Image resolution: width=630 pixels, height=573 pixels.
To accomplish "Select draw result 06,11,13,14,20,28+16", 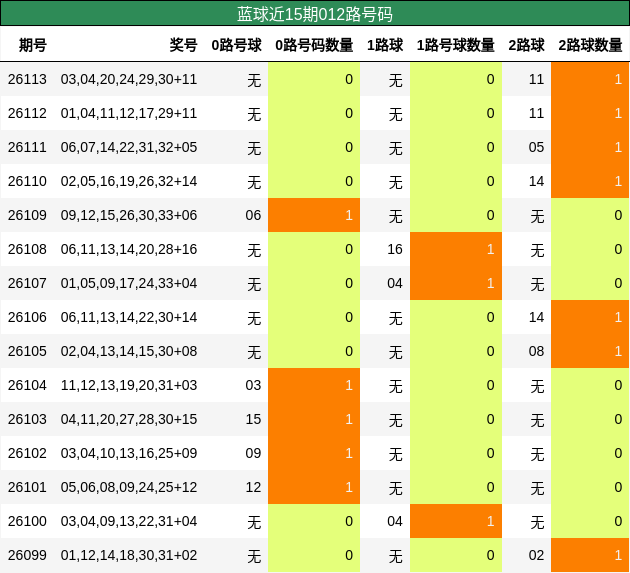I will 129,249.
